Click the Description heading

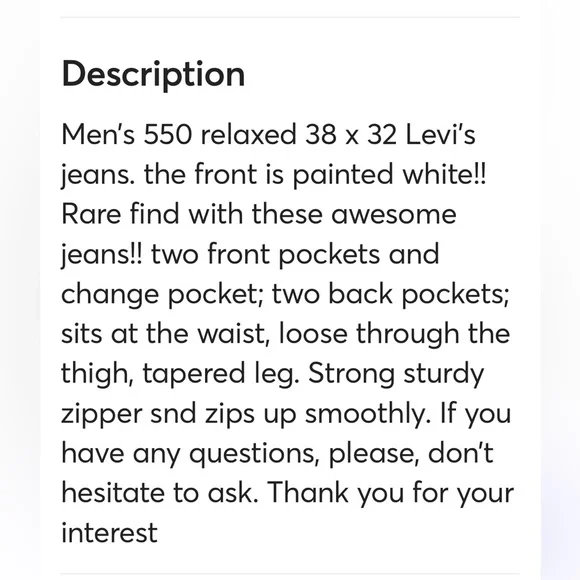pos(153,74)
